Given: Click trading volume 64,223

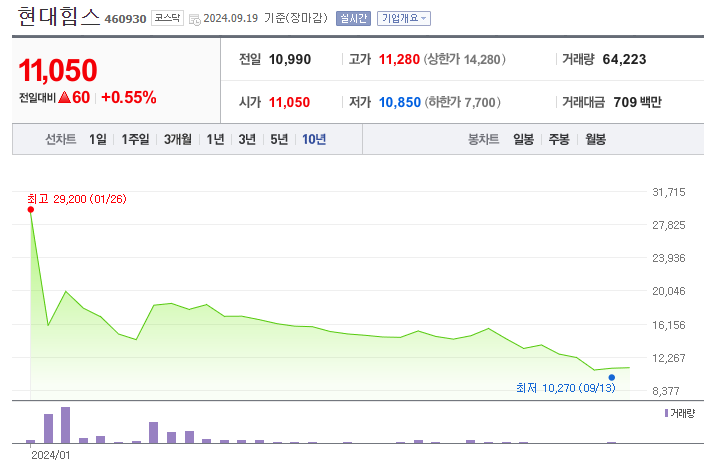Looking at the screenshot, I should click(x=624, y=59).
